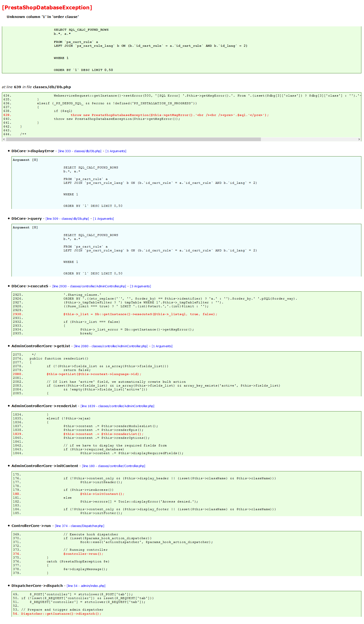
Task: Expand '1 Arguments' for AdminControllerCore->getList
Action: 162,346
